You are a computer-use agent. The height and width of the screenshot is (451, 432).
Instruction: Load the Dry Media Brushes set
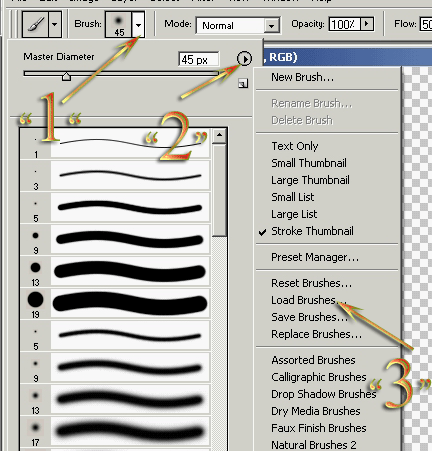(316, 411)
